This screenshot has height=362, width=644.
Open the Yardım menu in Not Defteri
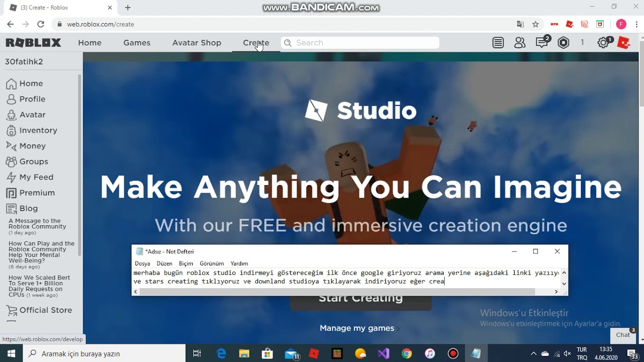[x=239, y=263]
